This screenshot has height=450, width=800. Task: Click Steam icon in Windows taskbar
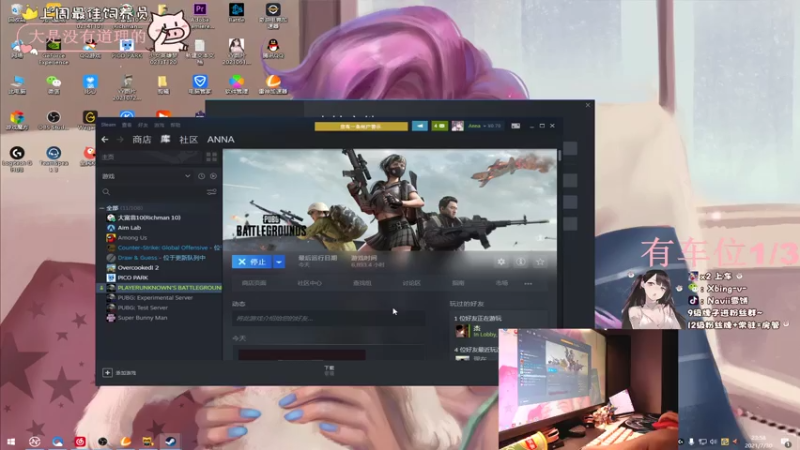[170, 441]
